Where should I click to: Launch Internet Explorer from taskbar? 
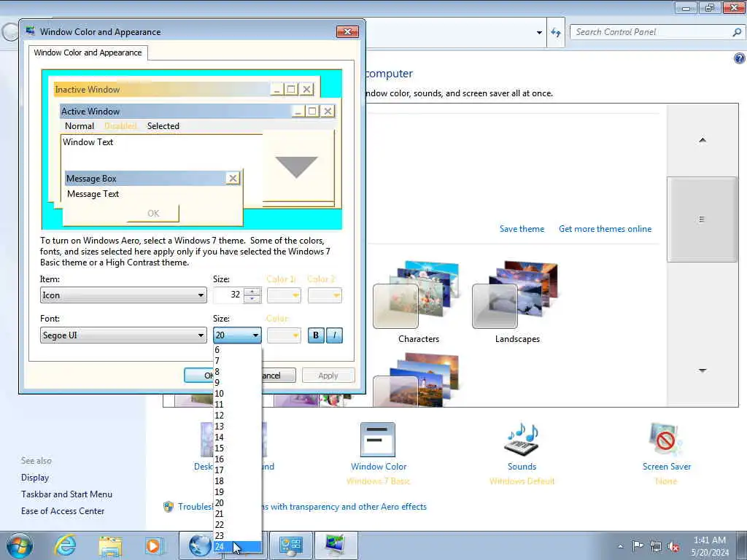click(x=65, y=545)
